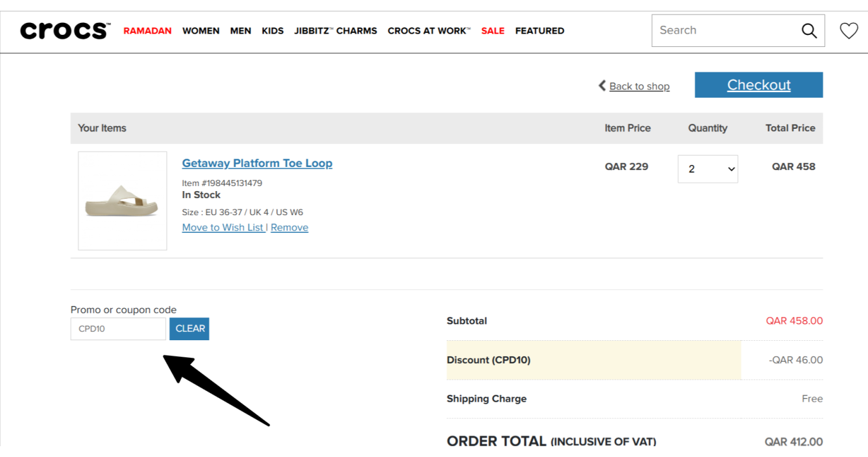This screenshot has width=868, height=457.
Task: Click the CLEAR promo button
Action: coord(190,329)
